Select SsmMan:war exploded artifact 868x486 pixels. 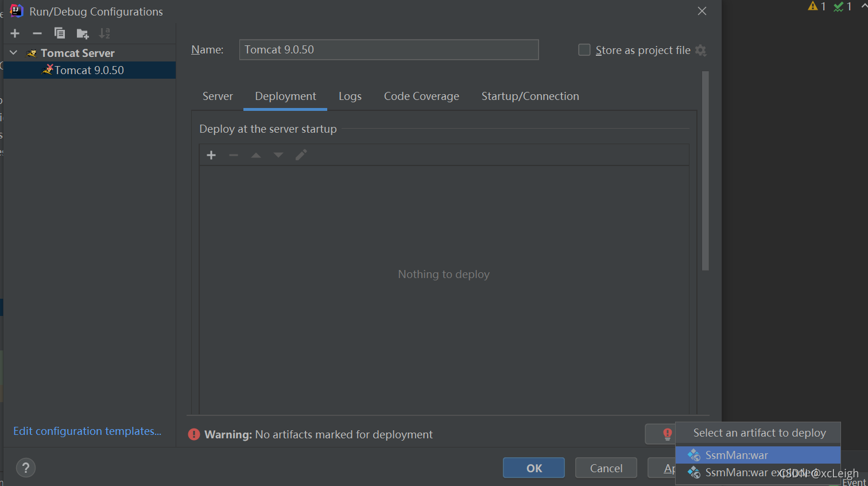(758, 473)
